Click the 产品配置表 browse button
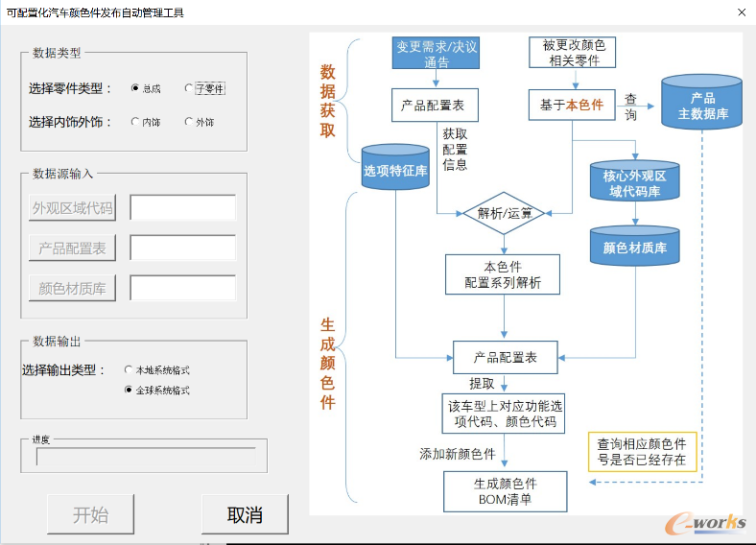This screenshot has width=756, height=545. [72, 248]
